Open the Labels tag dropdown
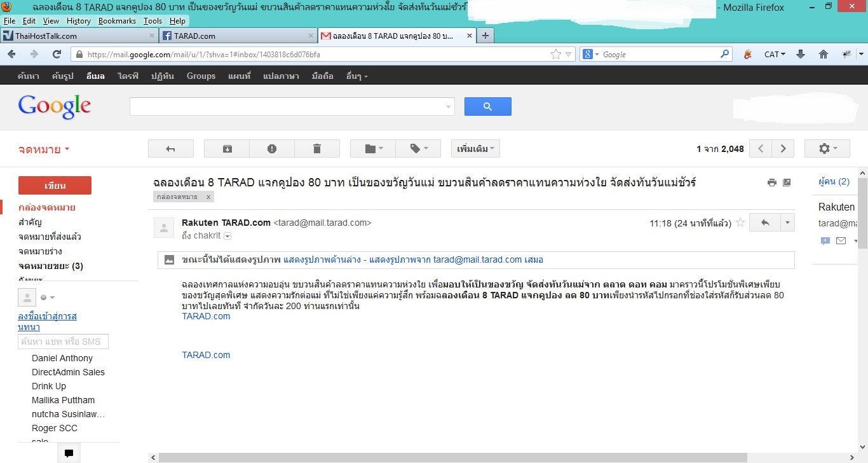 coord(418,149)
